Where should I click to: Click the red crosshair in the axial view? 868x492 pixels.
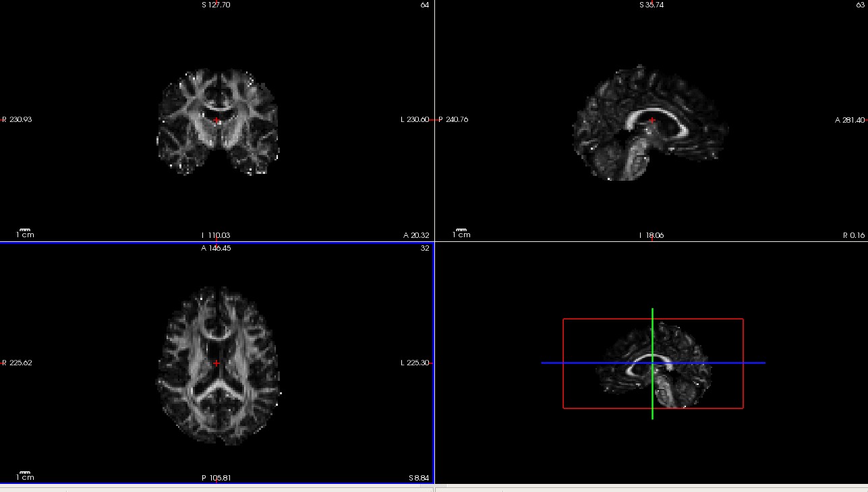(x=216, y=363)
